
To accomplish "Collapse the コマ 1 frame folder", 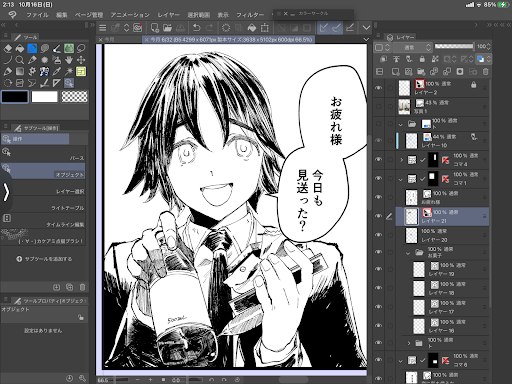I will coord(401,179).
